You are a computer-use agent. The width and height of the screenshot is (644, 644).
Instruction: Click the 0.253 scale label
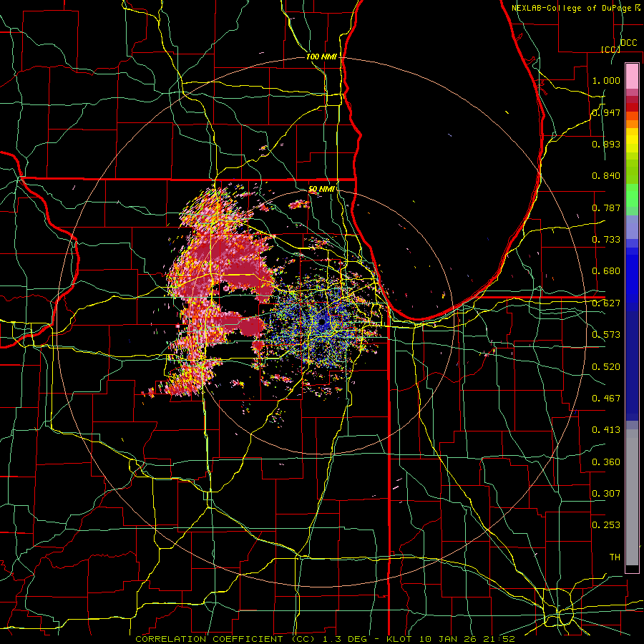606,525
